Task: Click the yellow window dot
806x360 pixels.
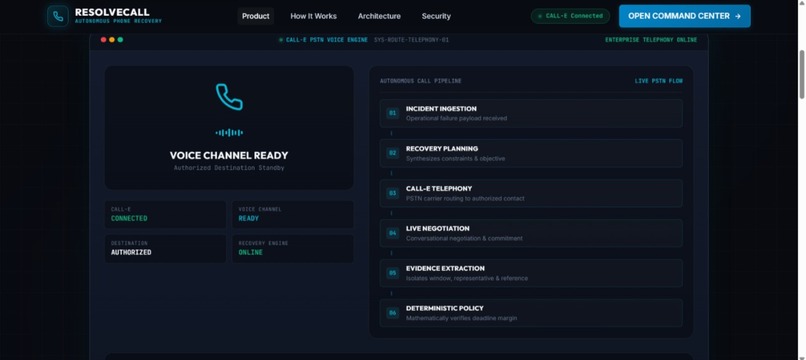Action: [112, 40]
